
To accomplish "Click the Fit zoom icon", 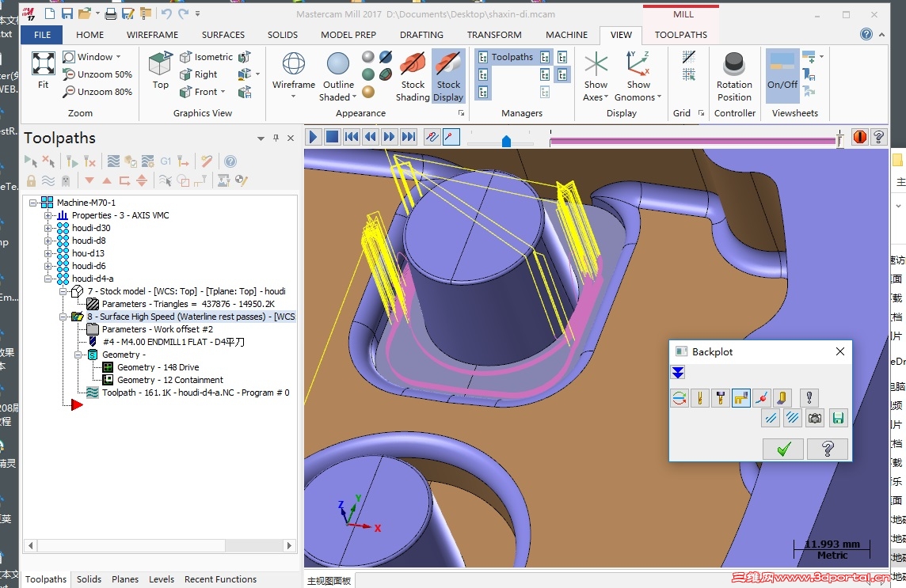I will (x=43, y=69).
